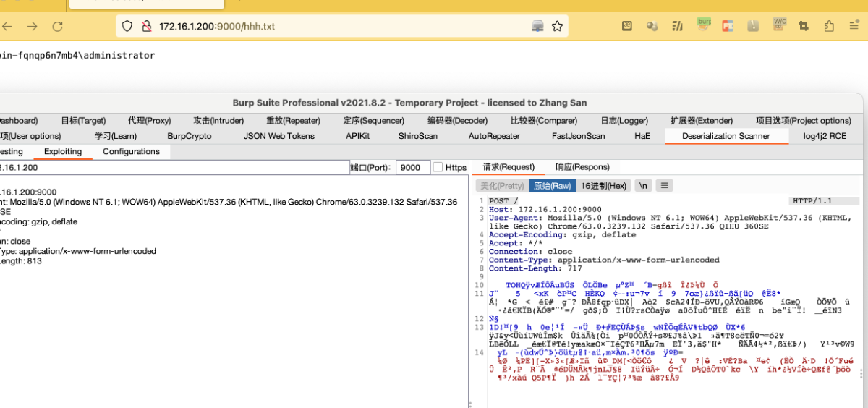This screenshot has width=868, height=408.
Task: Switch view to 16进制(Hex)
Action: [604, 186]
